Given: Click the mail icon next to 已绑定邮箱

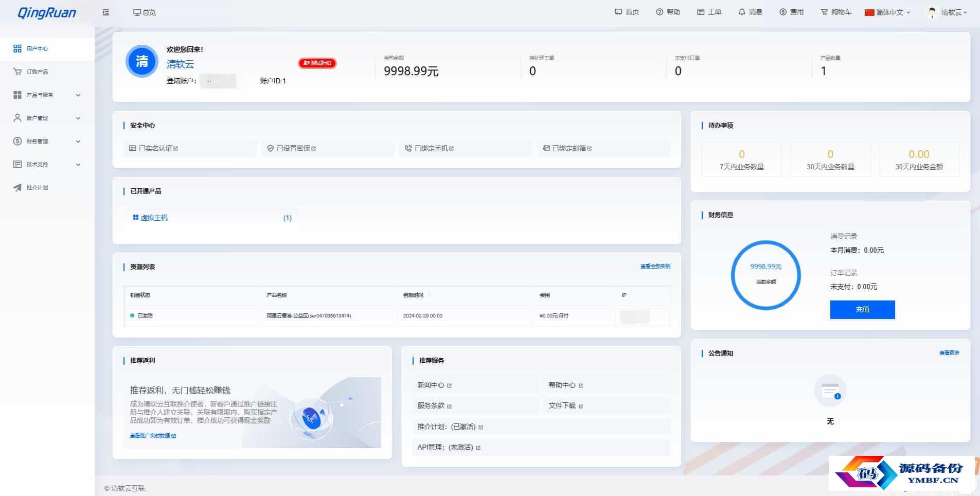Looking at the screenshot, I should pos(546,148).
